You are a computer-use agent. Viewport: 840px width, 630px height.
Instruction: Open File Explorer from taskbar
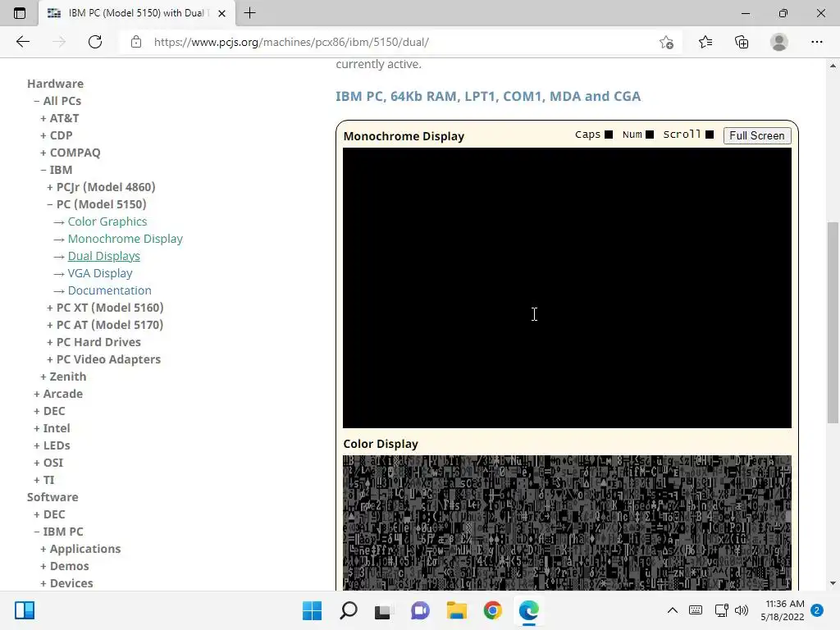[456, 610]
